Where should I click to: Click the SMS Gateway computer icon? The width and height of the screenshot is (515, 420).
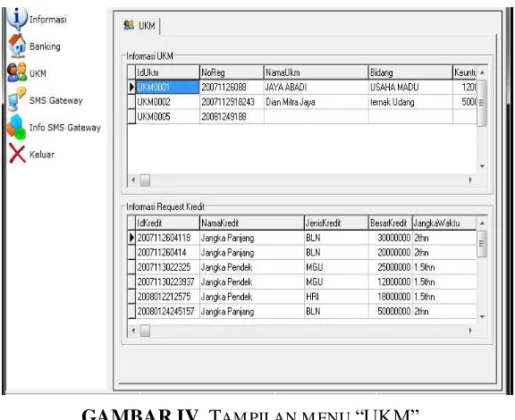click(x=16, y=99)
